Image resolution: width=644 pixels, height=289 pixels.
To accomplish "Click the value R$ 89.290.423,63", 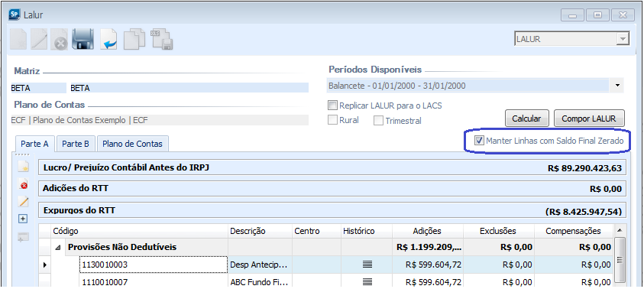I will (x=584, y=168).
